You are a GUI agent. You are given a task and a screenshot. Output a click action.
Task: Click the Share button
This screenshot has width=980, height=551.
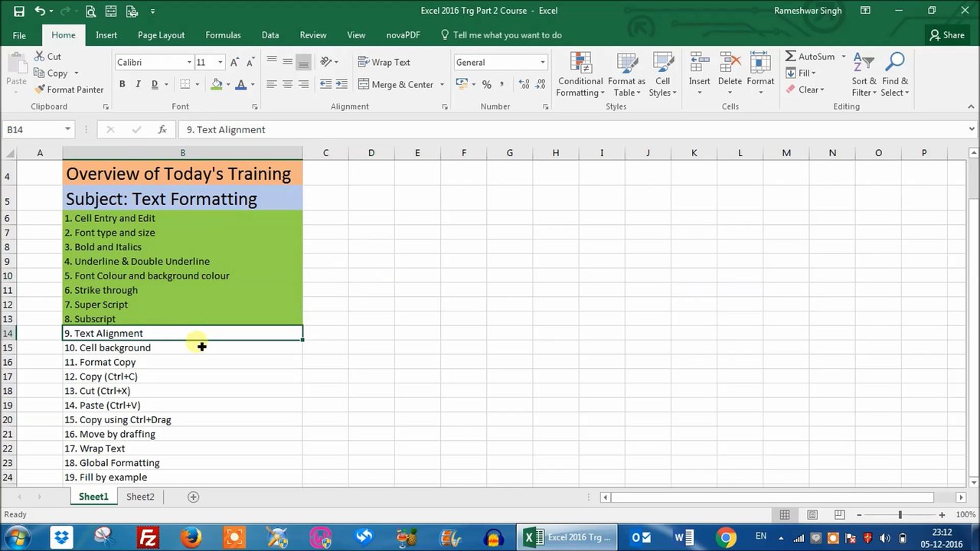tap(947, 35)
